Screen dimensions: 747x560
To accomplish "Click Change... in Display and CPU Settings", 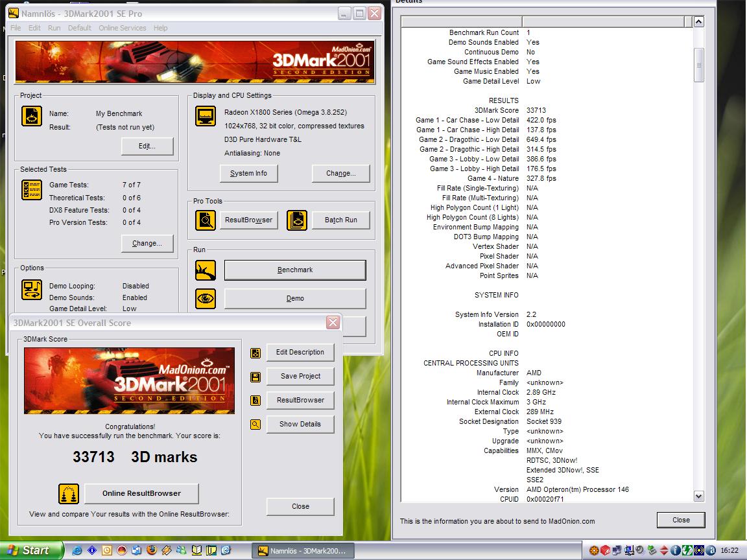I will tap(340, 173).
